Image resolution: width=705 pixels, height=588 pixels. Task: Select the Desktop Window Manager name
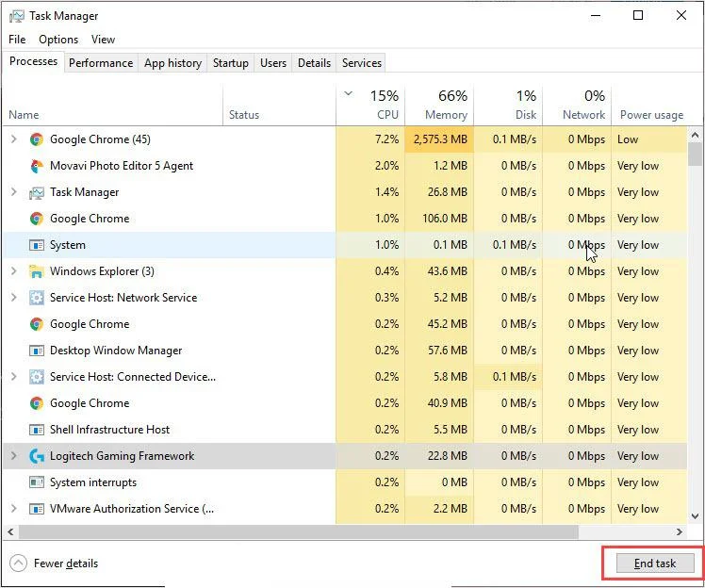(116, 351)
